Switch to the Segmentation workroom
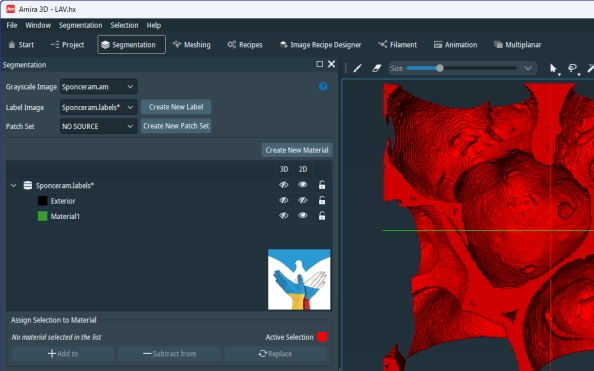Viewport: 594px width, 371px height. pyautogui.click(x=131, y=45)
